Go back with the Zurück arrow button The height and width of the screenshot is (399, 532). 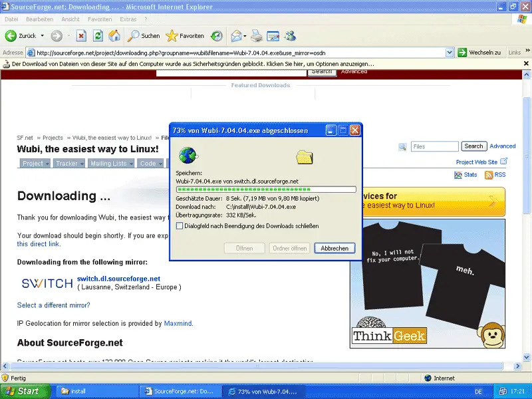click(21, 36)
